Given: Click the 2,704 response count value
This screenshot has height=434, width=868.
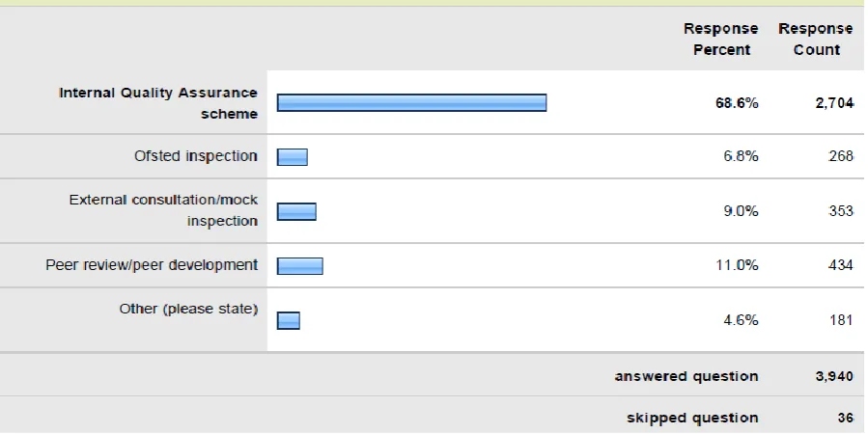Looking at the screenshot, I should pos(834,103).
